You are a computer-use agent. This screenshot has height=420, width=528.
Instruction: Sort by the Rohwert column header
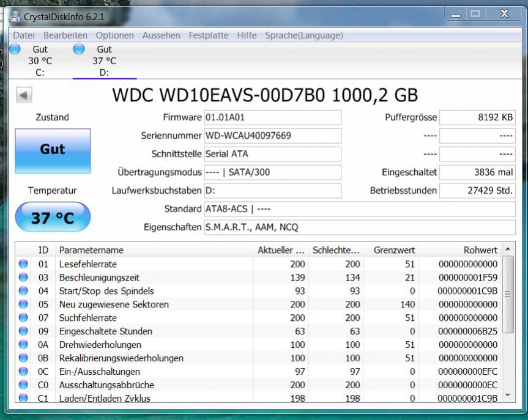tap(459, 250)
